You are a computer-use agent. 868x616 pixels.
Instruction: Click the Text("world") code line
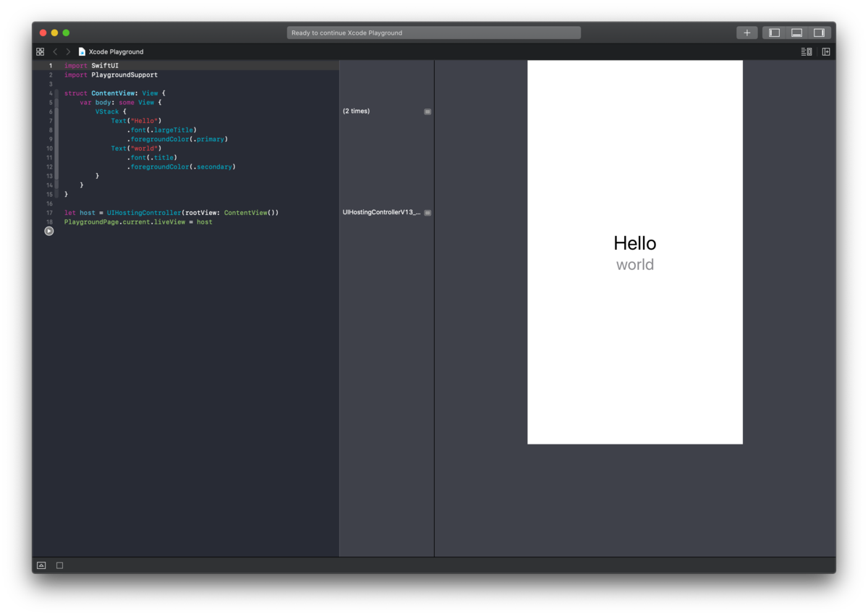136,148
